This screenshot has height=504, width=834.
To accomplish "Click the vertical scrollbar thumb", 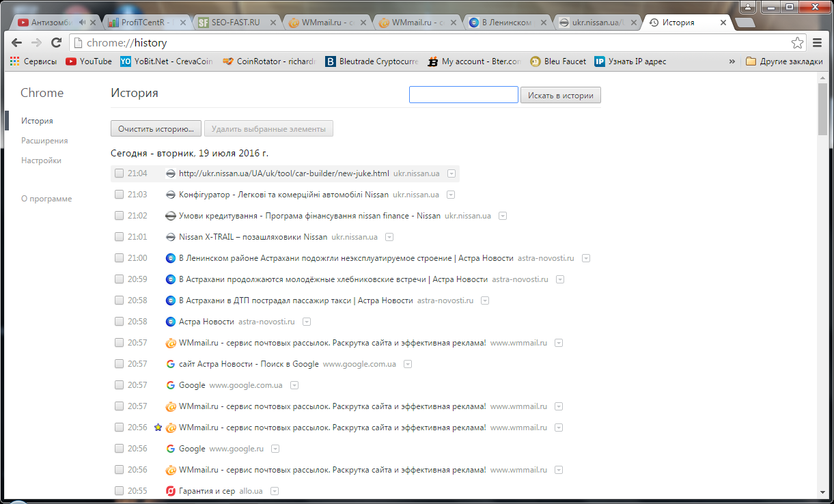I will (x=823, y=109).
